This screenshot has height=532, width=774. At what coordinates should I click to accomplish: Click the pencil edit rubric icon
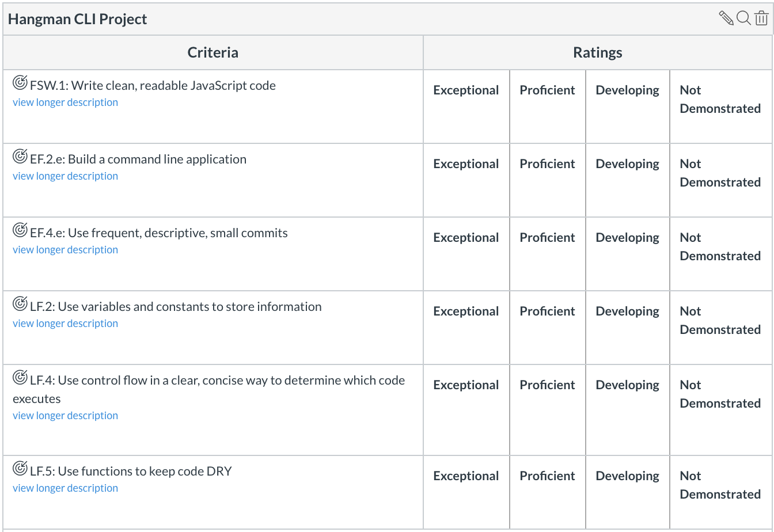(x=726, y=18)
